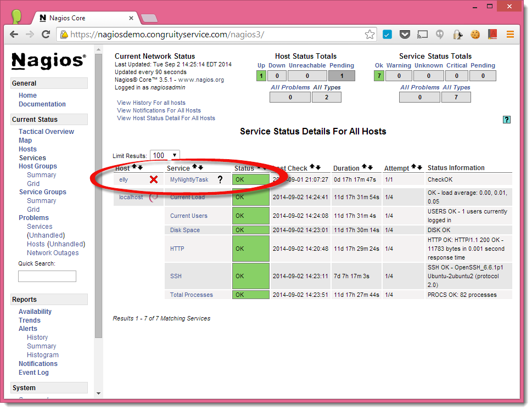The width and height of the screenshot is (532, 411).
Task: Open Host Groups in the sidebar
Action: tap(38, 166)
